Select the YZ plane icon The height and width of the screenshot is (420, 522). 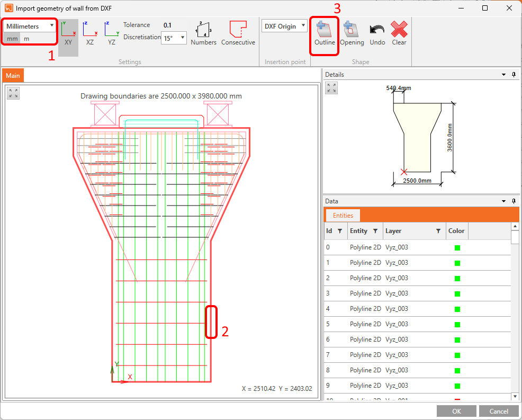111,33
